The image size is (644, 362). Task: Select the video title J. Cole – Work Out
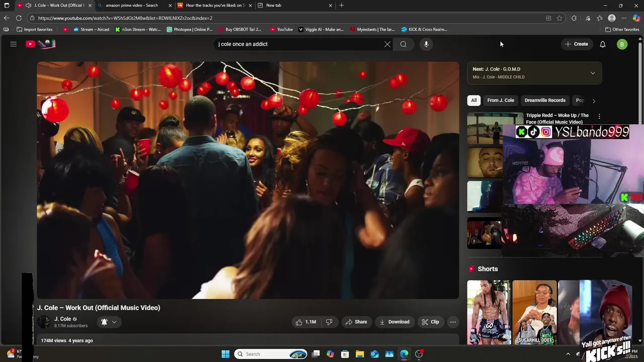point(99,308)
